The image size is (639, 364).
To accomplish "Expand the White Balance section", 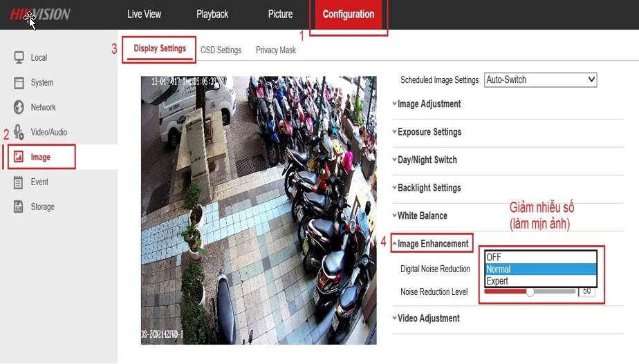I will (x=422, y=215).
